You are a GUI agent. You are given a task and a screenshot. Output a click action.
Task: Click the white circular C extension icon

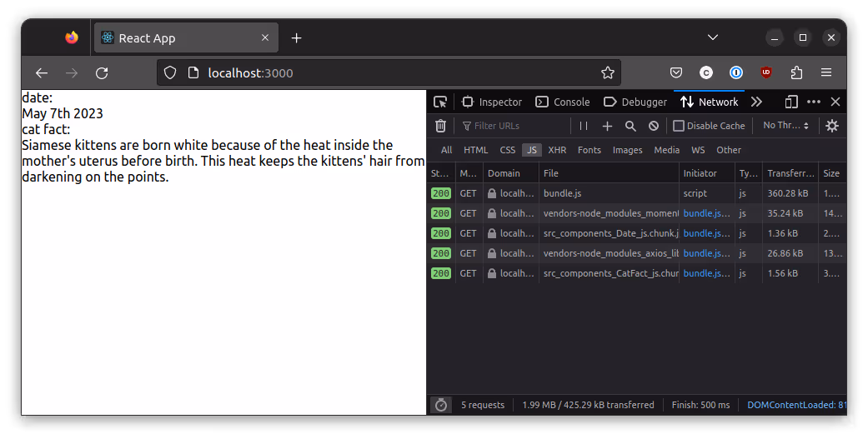pos(705,73)
